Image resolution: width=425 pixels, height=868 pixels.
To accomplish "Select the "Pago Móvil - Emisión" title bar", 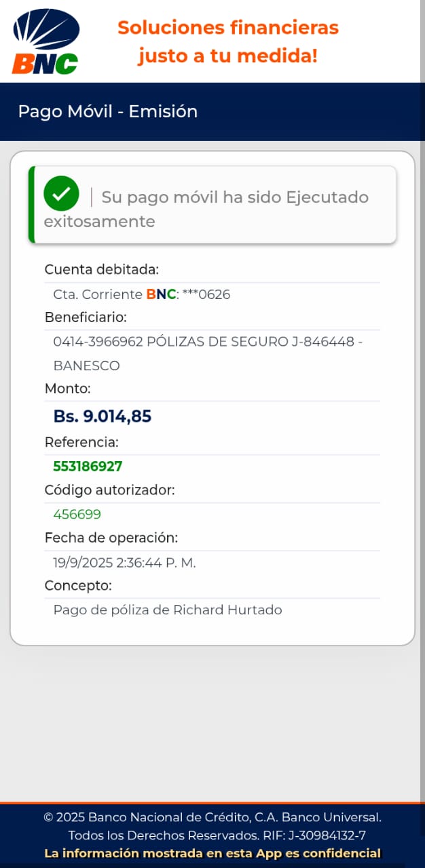I will pyautogui.click(x=108, y=111).
